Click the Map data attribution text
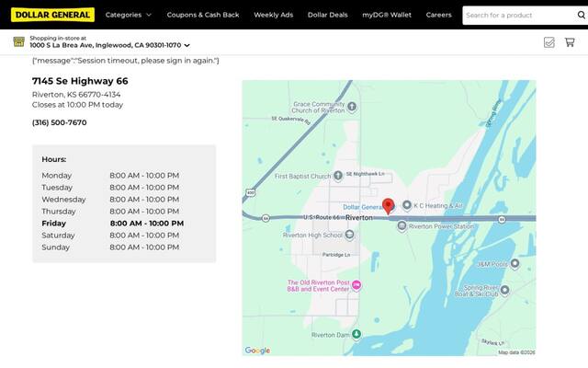 pos(516,352)
